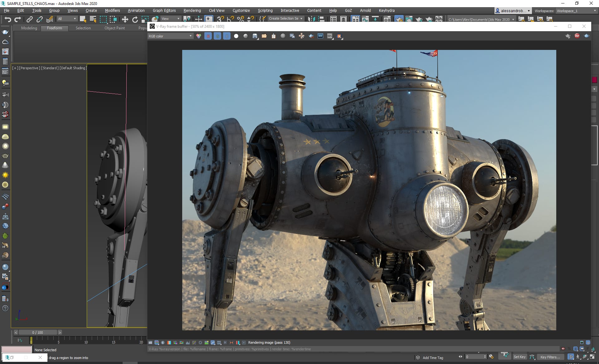Click the load image folder icon

point(264,36)
